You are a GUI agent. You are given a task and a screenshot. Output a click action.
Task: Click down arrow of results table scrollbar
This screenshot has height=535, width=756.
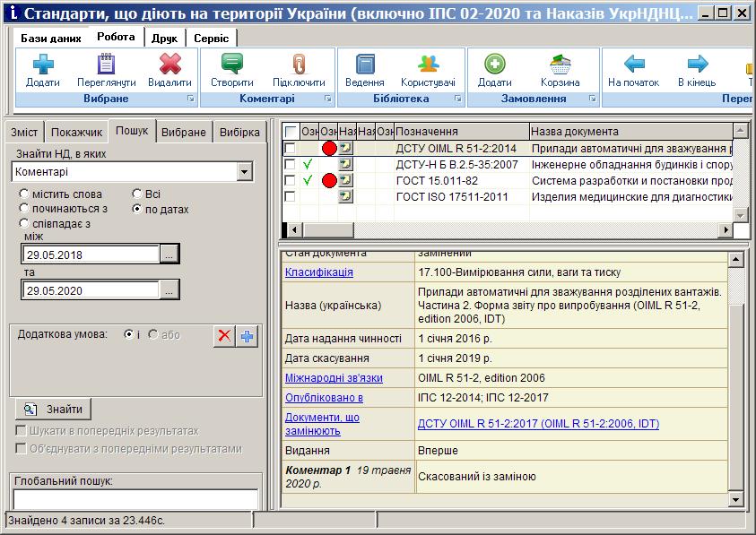coord(740,215)
